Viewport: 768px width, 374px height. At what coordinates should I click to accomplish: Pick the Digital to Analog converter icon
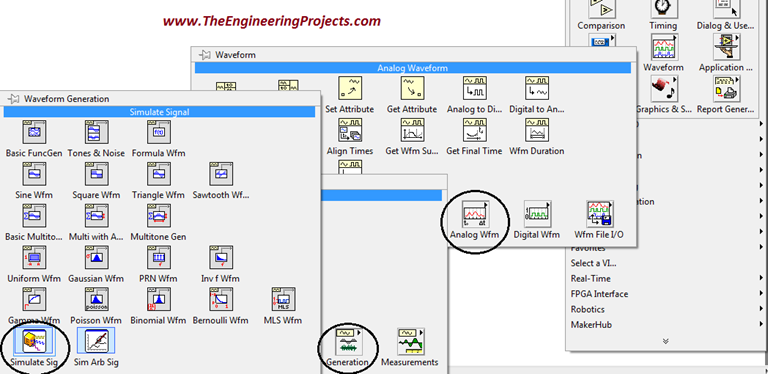pyautogui.click(x=537, y=88)
